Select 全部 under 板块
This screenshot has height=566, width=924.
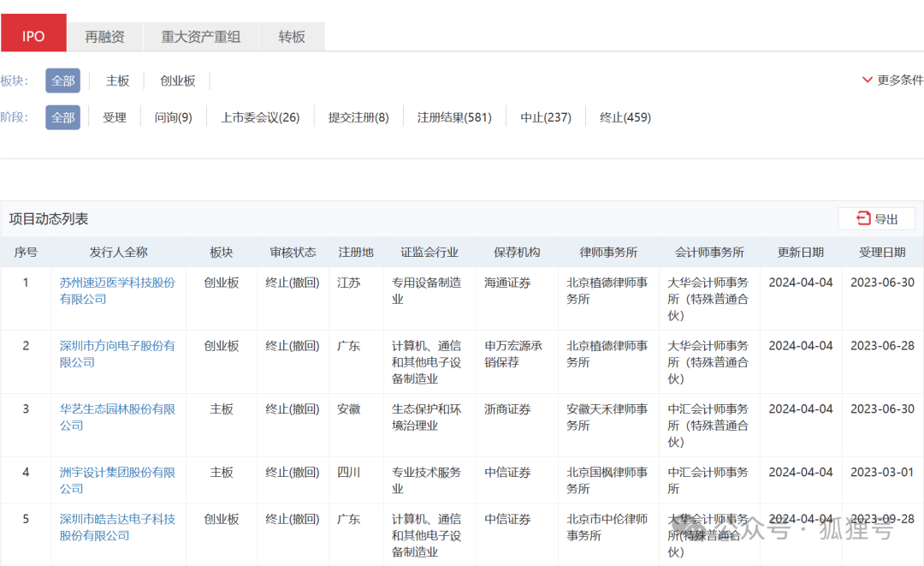(62, 80)
